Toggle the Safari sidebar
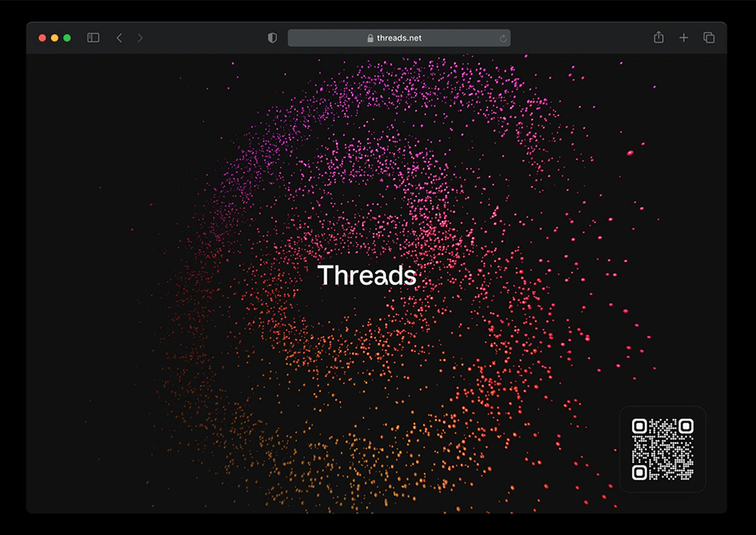 pos(93,38)
